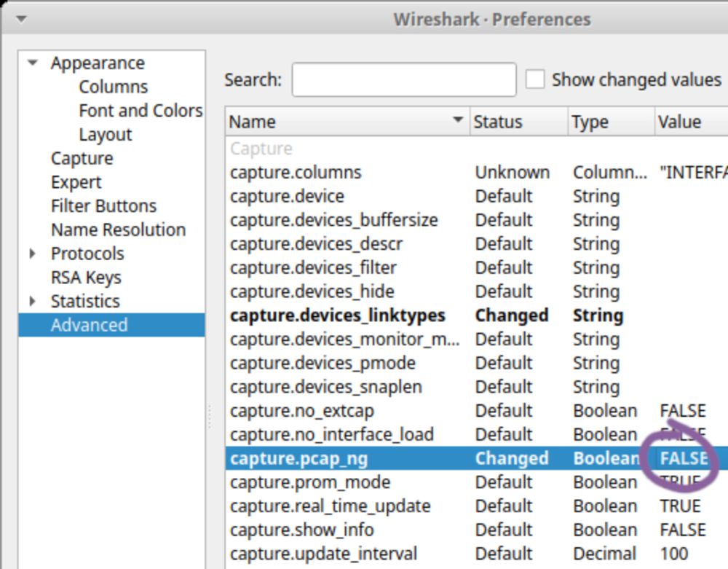Screen dimensions: 728x569
Task: Select the capture.devices_descr row
Action: click(477, 244)
